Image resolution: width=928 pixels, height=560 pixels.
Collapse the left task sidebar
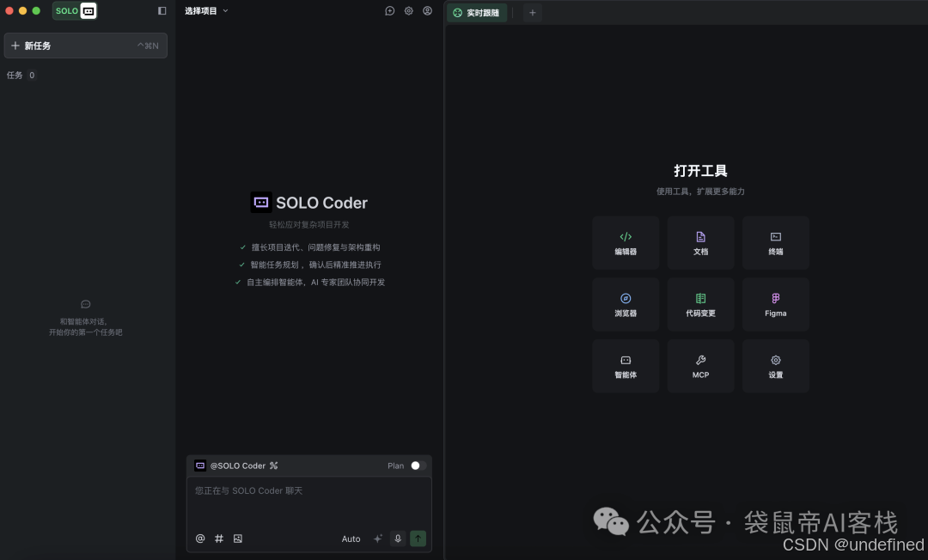click(x=162, y=10)
